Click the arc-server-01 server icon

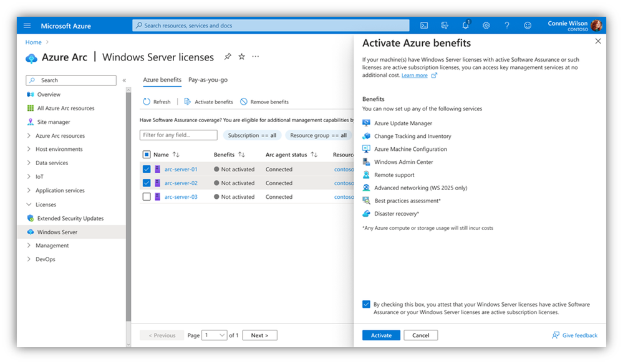pos(157,169)
